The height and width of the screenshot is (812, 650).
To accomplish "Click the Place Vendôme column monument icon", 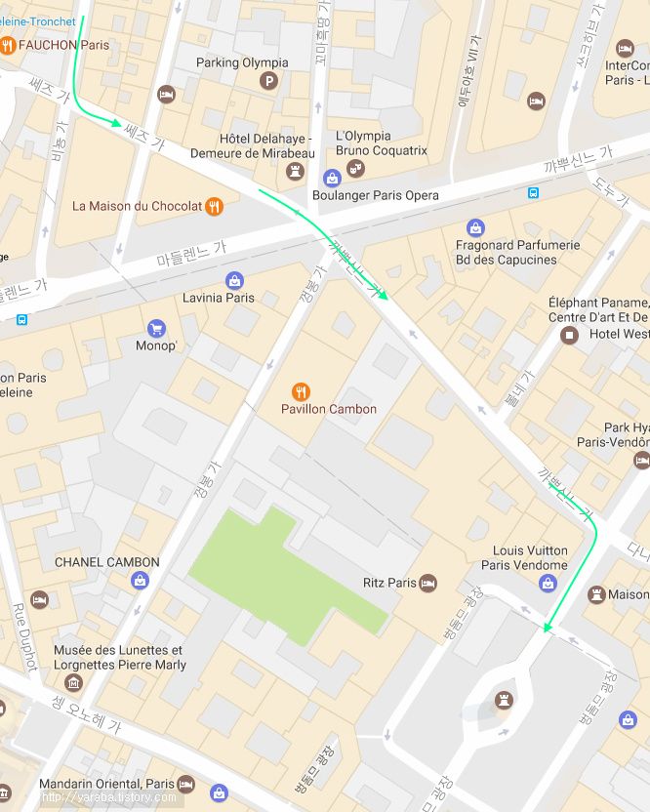I will click(504, 700).
